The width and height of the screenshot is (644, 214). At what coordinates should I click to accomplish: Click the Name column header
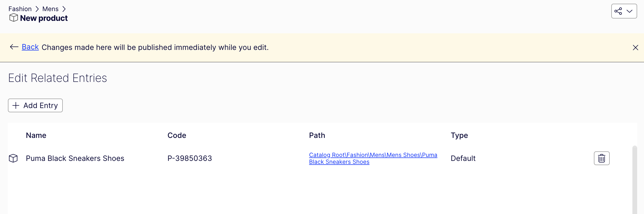(x=36, y=135)
